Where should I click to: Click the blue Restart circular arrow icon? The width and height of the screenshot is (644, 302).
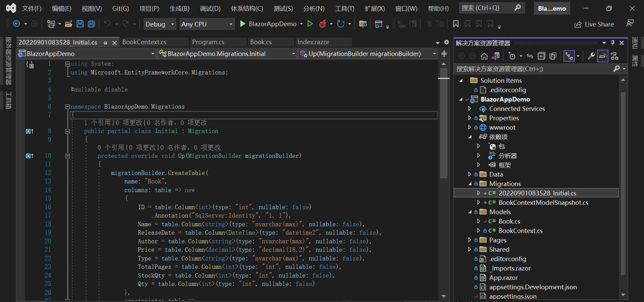point(341,24)
